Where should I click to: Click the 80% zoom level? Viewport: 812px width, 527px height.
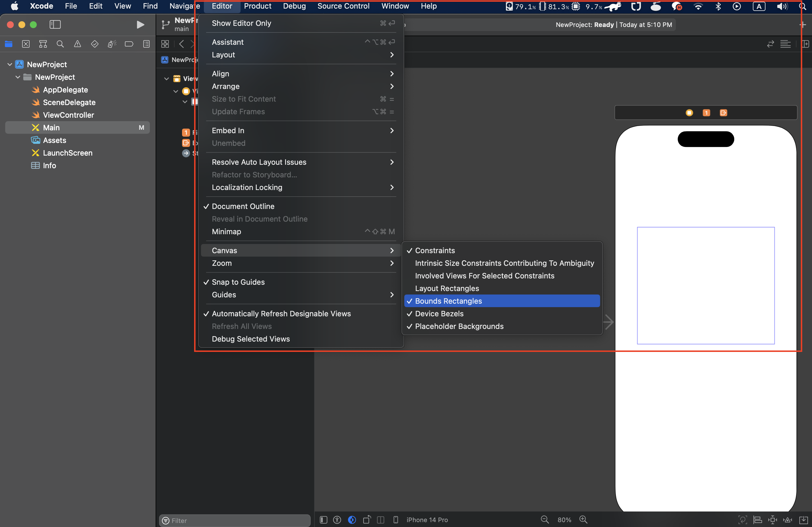pyautogui.click(x=564, y=520)
